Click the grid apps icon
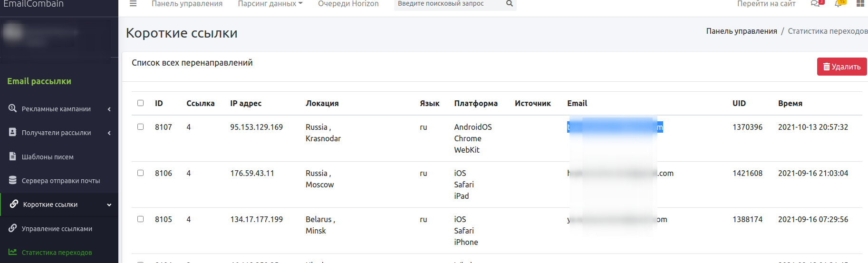This screenshot has width=868, height=263. tap(860, 4)
